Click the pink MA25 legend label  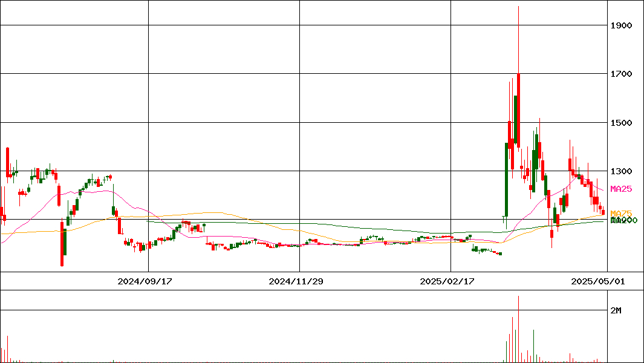pyautogui.click(x=621, y=189)
